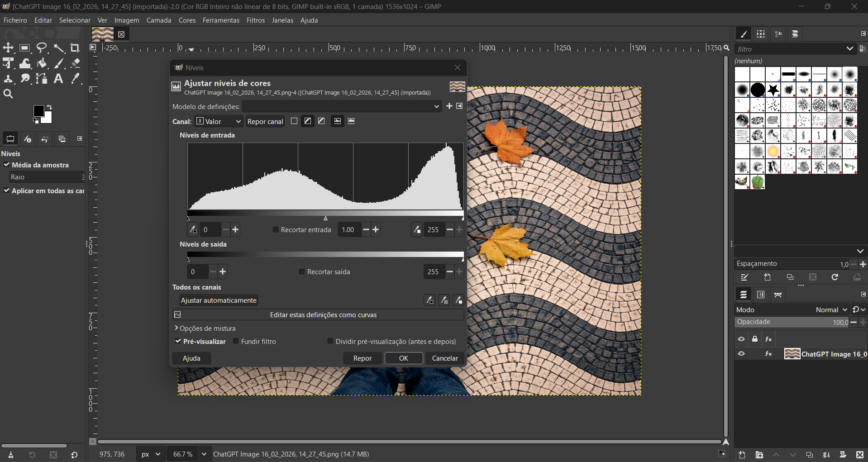
Task: Click the Ajustar automaticamente button
Action: click(219, 300)
